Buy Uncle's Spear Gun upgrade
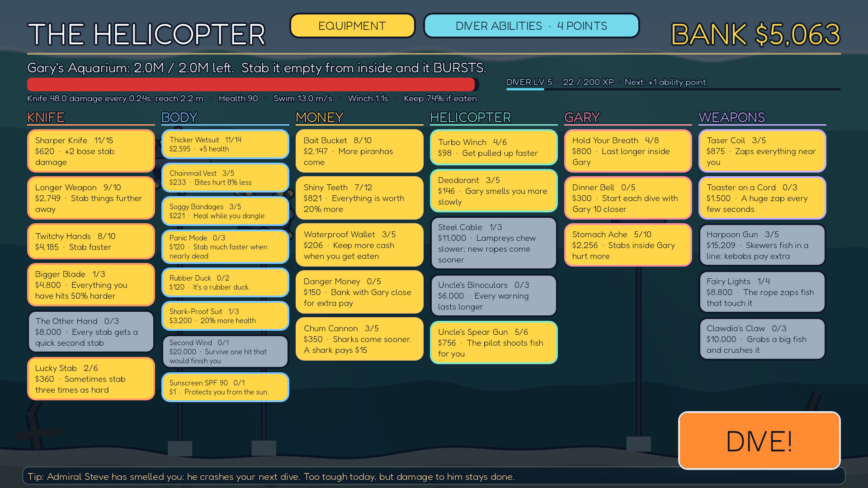 click(x=494, y=343)
